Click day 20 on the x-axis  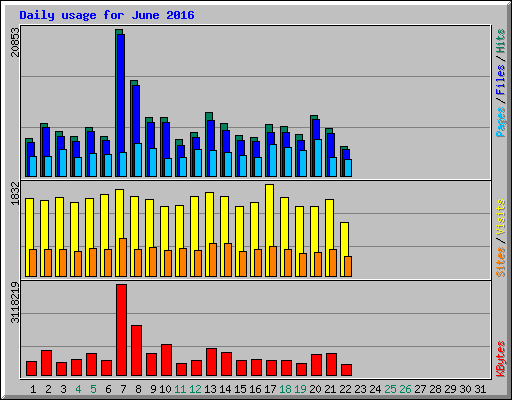click(315, 389)
